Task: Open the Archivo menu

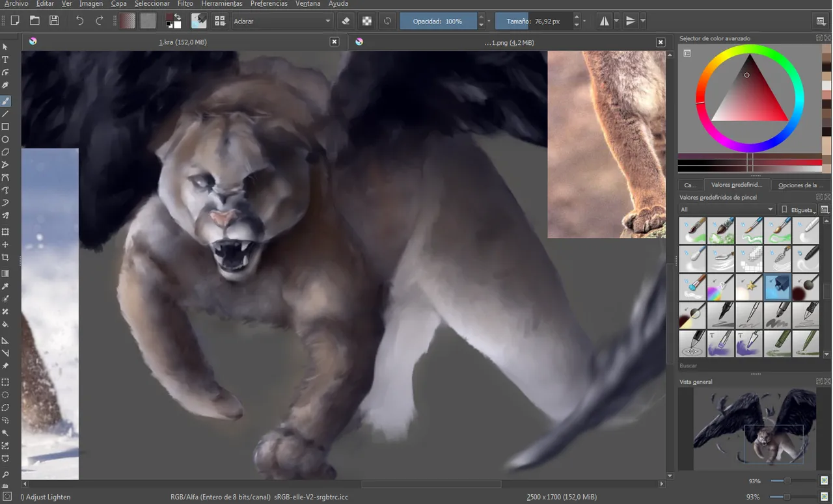Action: click(16, 4)
